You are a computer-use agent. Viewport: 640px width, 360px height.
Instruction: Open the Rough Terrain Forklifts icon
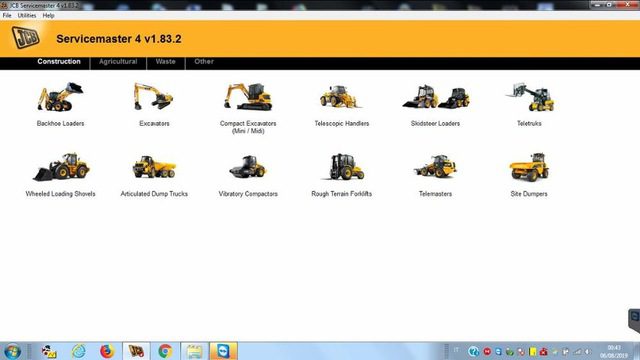click(342, 167)
